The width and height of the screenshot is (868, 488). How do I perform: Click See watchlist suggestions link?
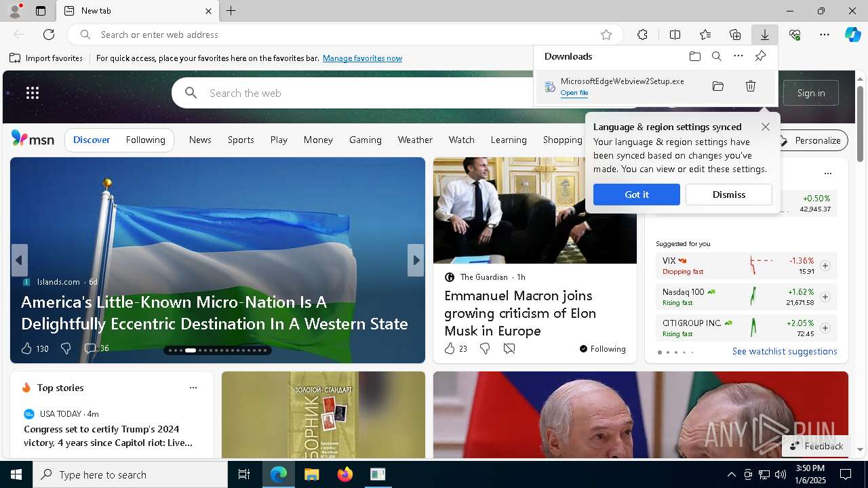point(785,351)
